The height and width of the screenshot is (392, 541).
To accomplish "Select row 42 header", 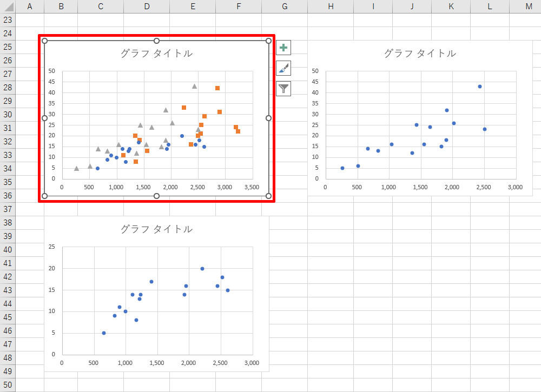I will (8, 277).
